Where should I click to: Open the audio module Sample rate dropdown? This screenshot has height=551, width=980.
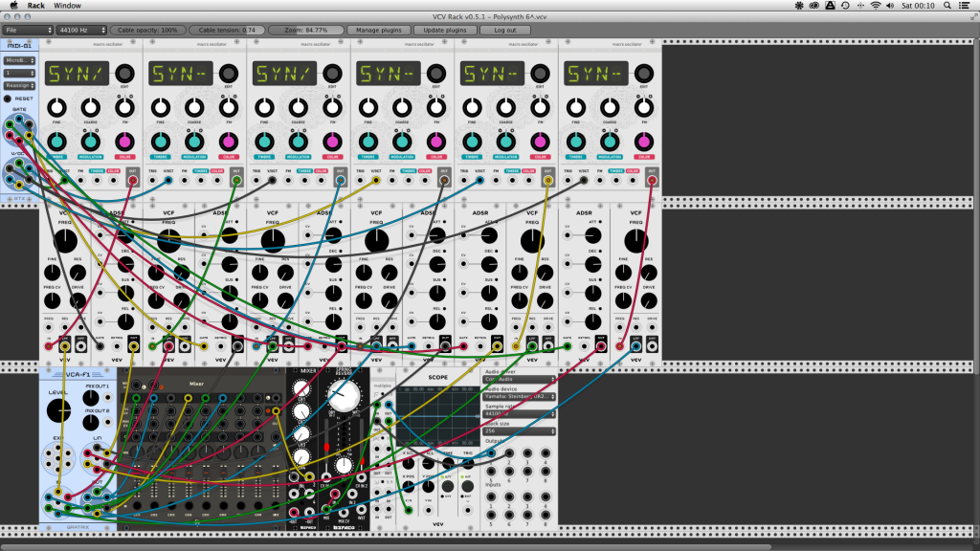pos(520,413)
